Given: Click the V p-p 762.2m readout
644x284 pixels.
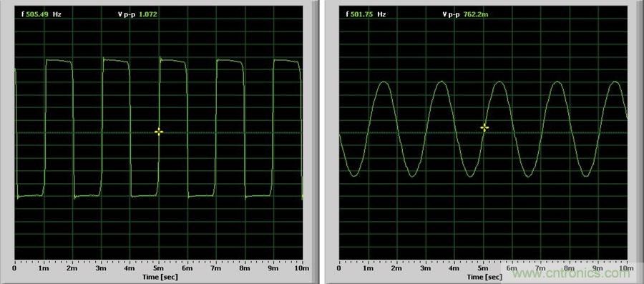Looking at the screenshot, I should 465,14.
